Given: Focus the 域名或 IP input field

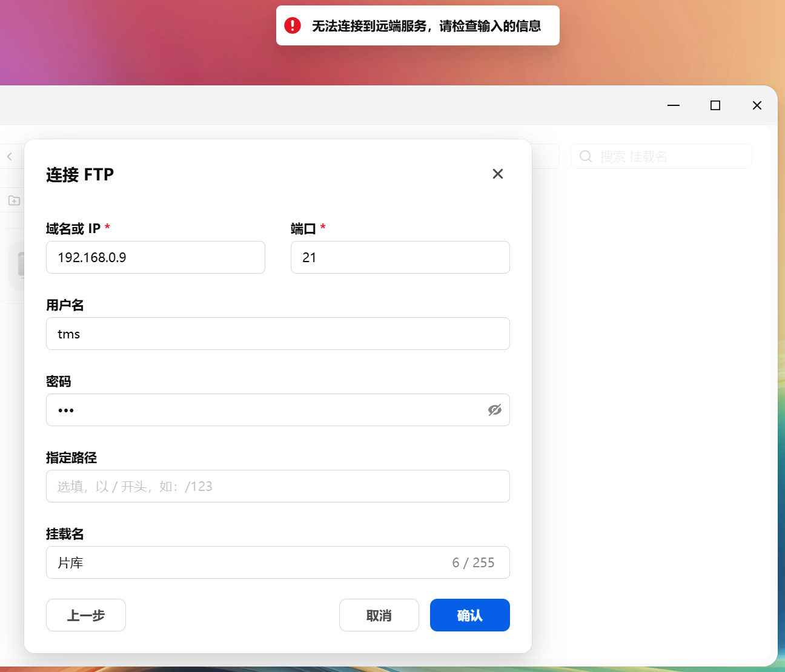Looking at the screenshot, I should 155,257.
